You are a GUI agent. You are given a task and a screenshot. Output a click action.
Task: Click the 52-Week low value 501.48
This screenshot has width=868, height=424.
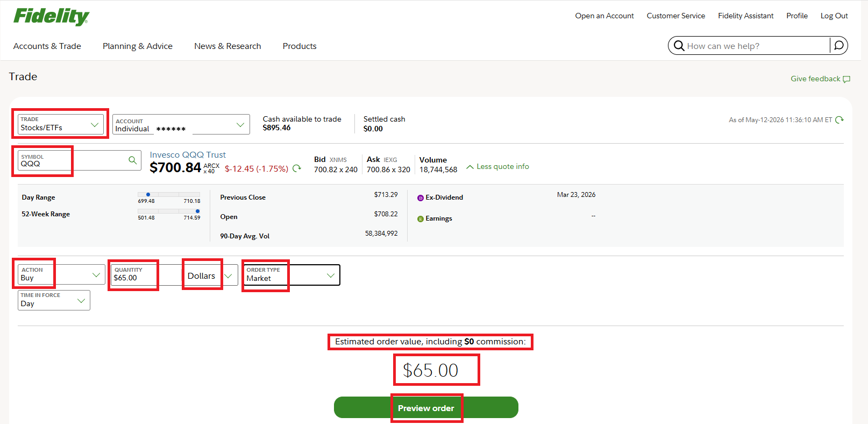coord(146,218)
